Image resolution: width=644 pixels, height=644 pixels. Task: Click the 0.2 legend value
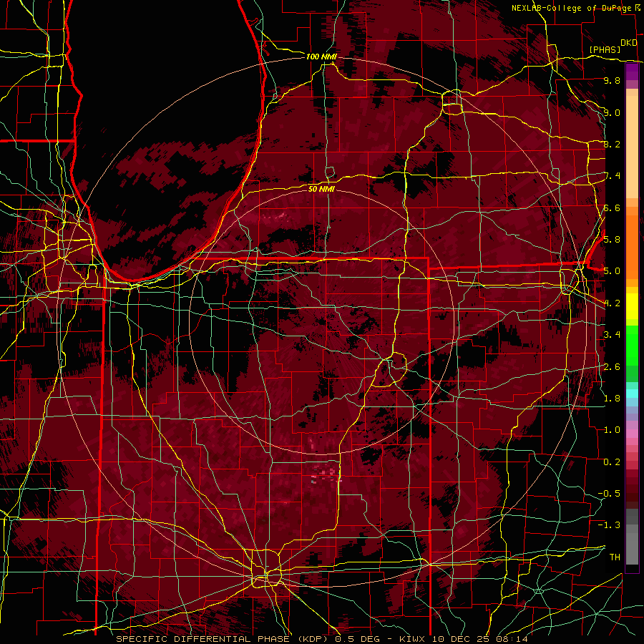click(x=612, y=462)
